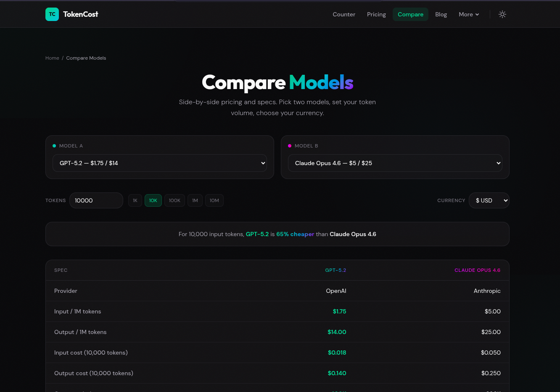Click the $14.00 output price cell
Screen dimensions: 560x392
[337, 332]
